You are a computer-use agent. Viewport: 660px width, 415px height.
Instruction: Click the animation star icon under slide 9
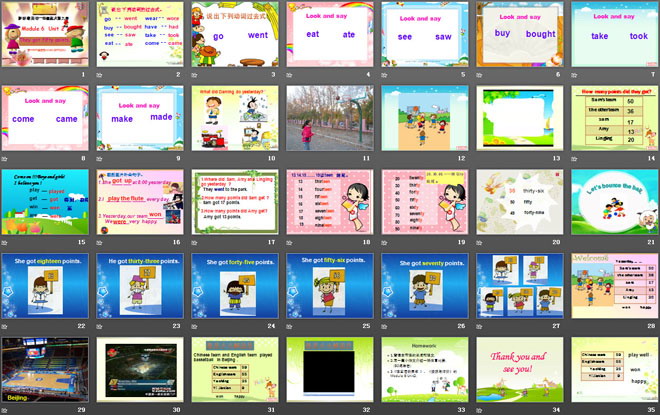(x=99, y=159)
